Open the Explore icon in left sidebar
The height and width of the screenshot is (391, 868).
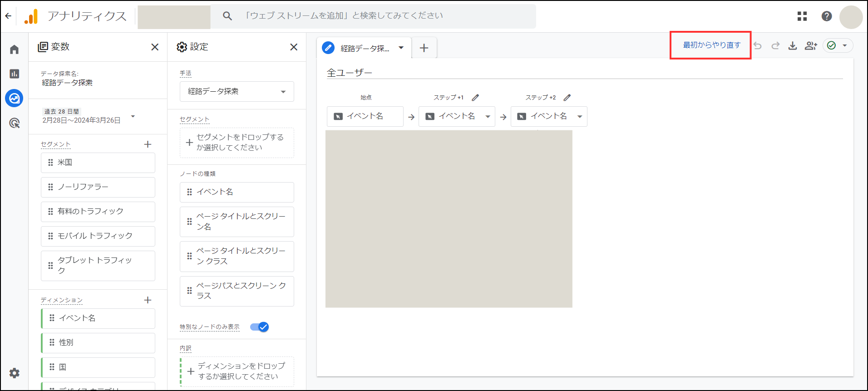[x=15, y=98]
